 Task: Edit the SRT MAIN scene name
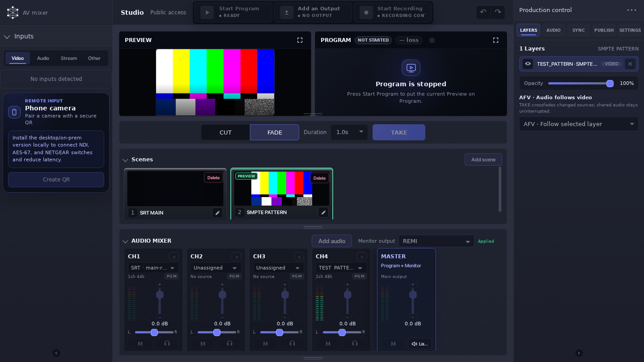tap(217, 213)
